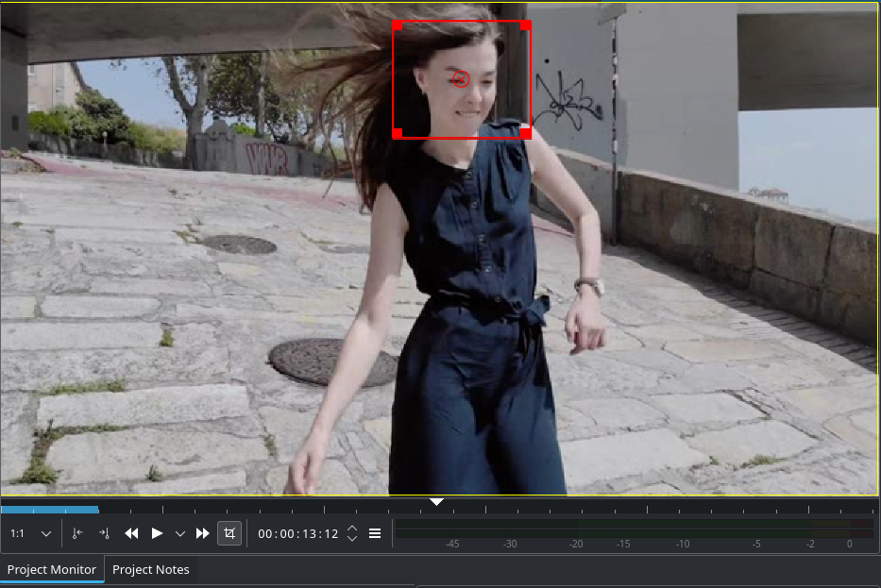881x588 pixels.
Task: Click the top-left red rectangle handle
Action: [398, 25]
